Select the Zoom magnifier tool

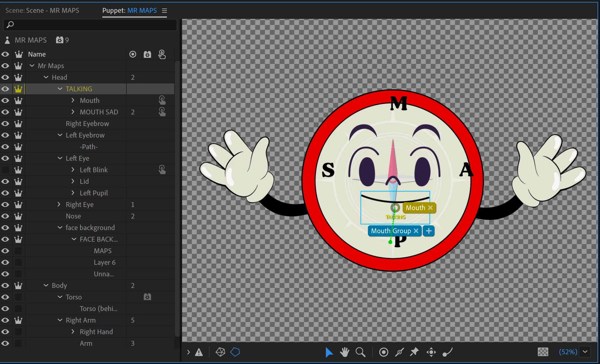(360, 352)
